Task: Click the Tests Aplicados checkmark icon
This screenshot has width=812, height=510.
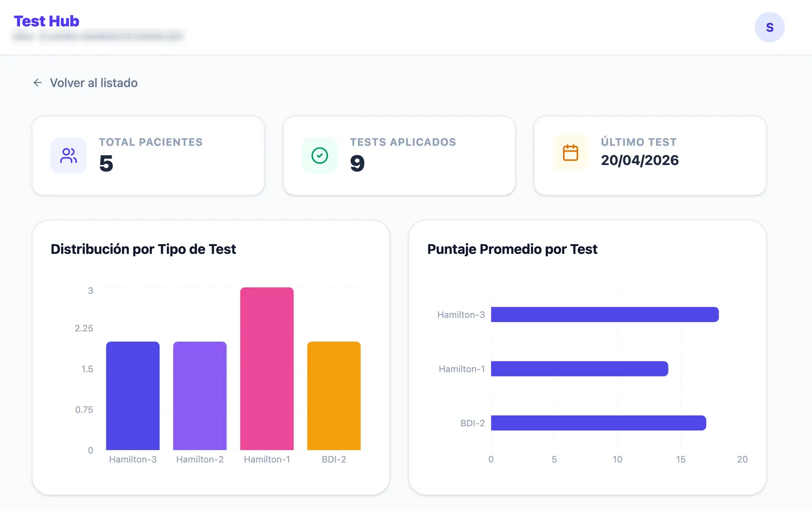Action: click(320, 155)
